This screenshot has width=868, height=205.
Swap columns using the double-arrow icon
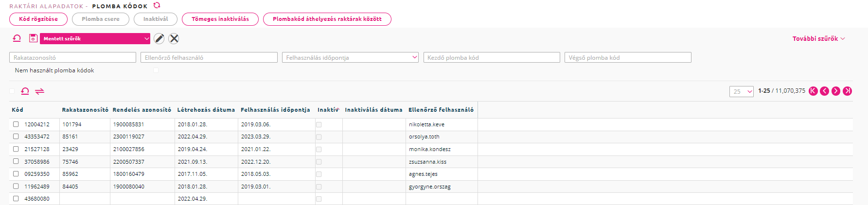point(39,91)
